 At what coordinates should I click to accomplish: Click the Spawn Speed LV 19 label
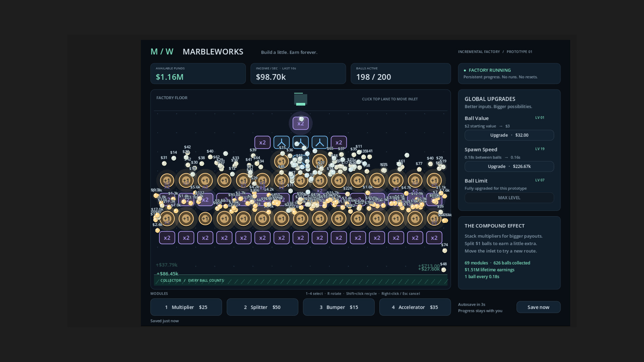540,149
